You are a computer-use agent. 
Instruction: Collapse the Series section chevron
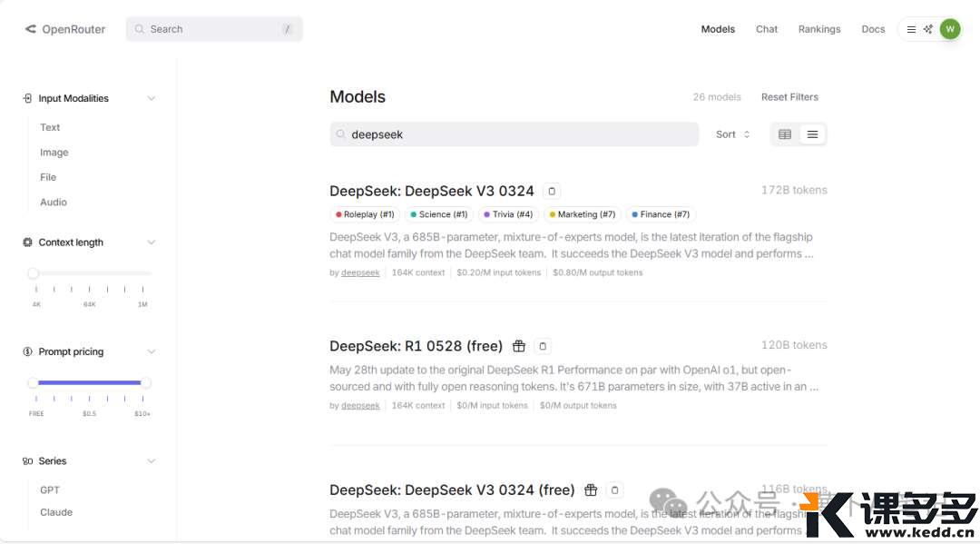[x=152, y=460]
